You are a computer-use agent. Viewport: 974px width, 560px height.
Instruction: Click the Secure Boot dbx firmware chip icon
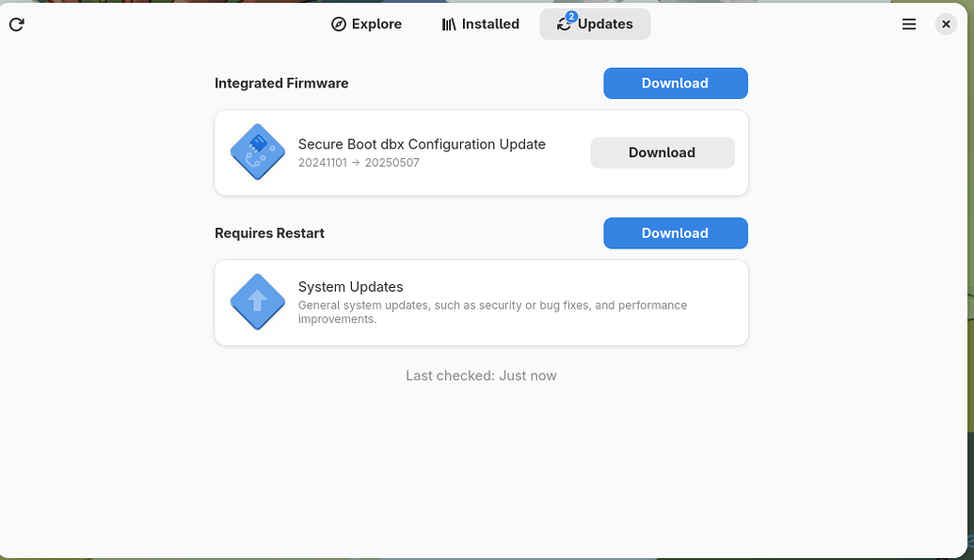pyautogui.click(x=257, y=152)
